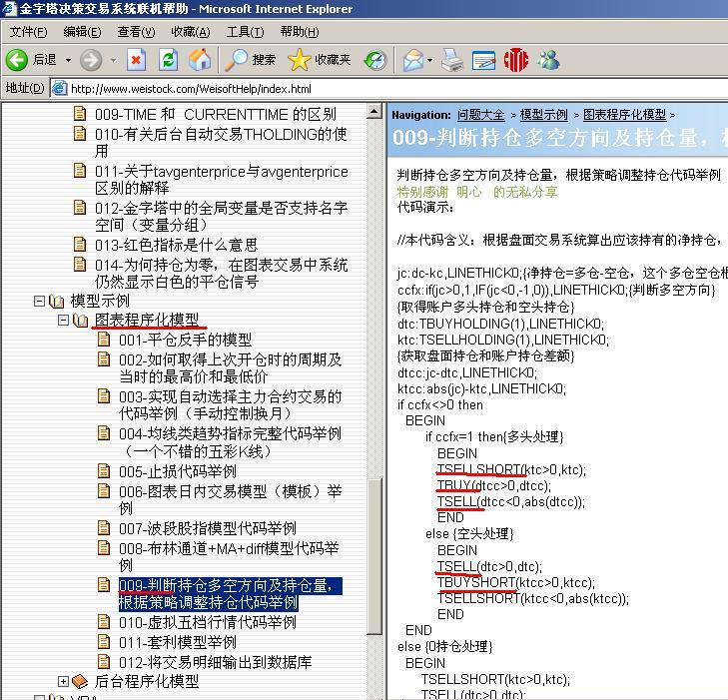Image resolution: width=728 pixels, height=700 pixels.
Task: Expand the 后台程序化模型 tree node
Action: [x=64, y=682]
